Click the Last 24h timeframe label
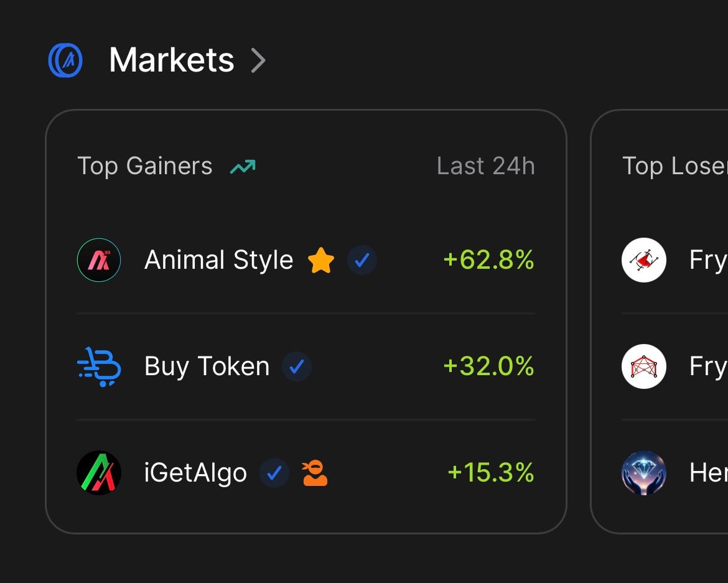 [x=485, y=166]
